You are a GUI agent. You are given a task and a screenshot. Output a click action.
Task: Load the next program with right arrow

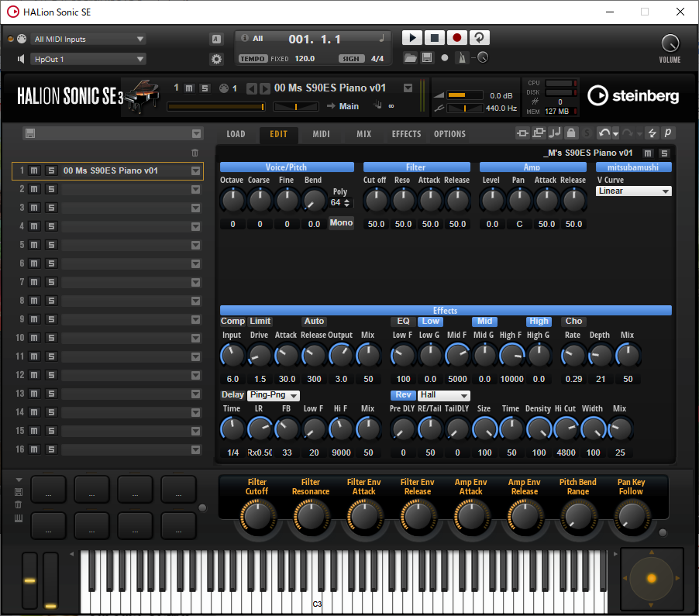[x=264, y=88]
